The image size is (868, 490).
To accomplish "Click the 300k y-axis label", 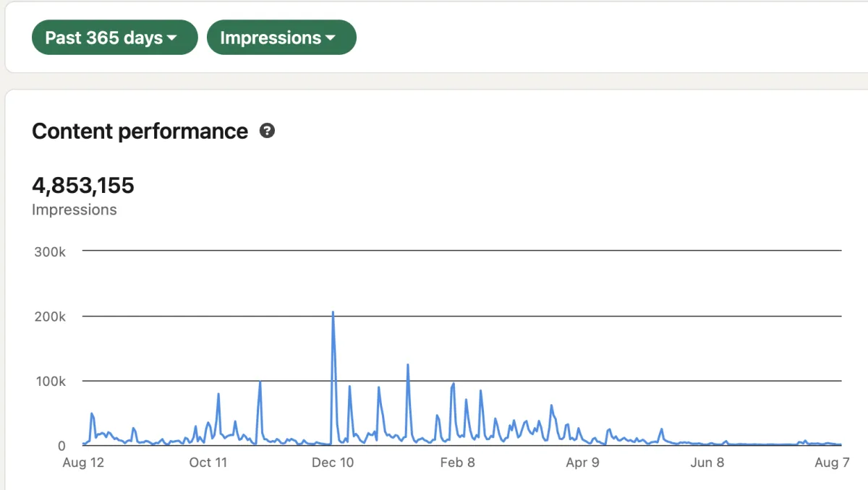I will coord(50,252).
